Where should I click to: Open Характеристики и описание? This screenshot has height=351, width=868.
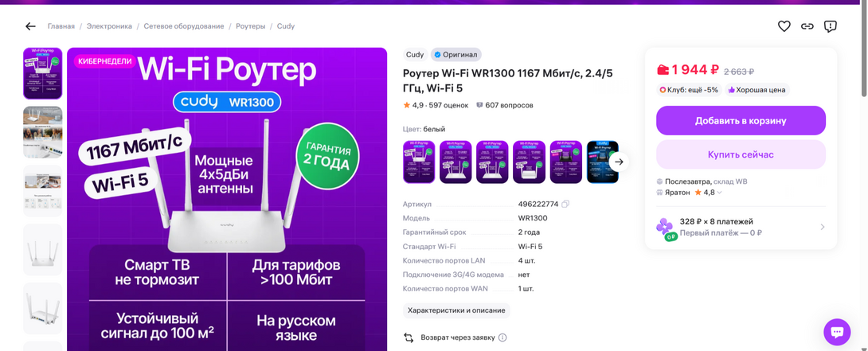456,310
